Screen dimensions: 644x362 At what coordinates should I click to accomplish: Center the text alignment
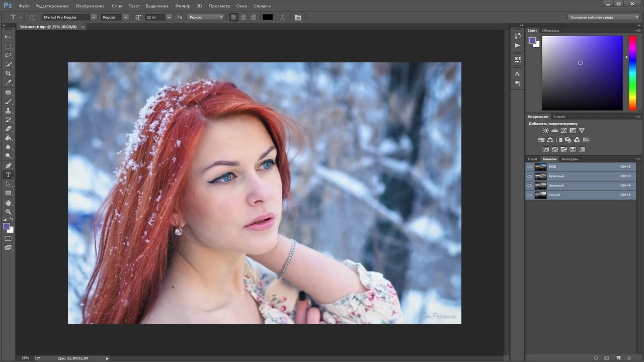click(244, 17)
